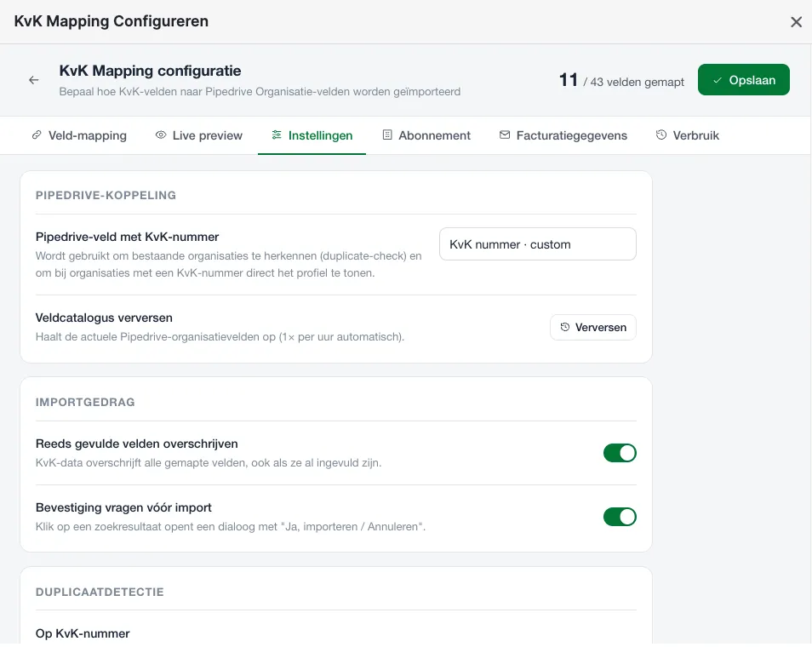The width and height of the screenshot is (812, 647).
Task: Open the Veld-mapping tab
Action: click(x=79, y=135)
